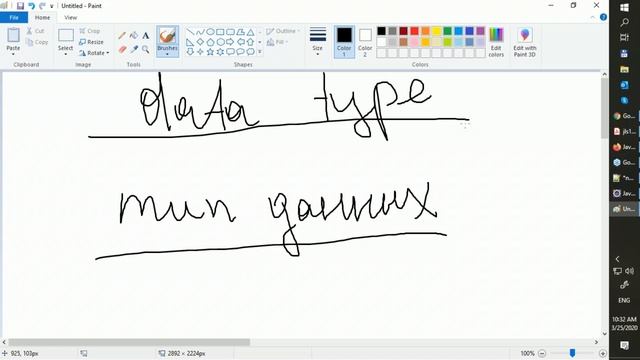
Task: Switch to the View tab
Action: tap(70, 18)
